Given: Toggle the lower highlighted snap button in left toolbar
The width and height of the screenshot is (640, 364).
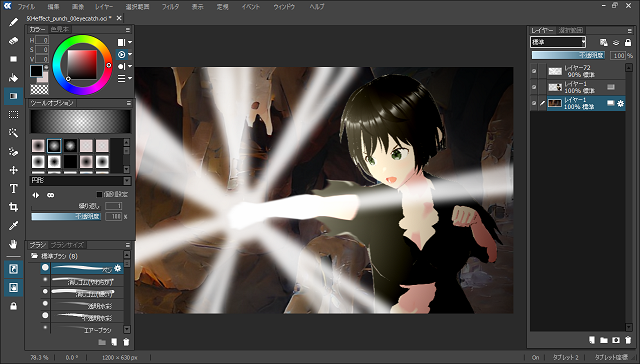Looking at the screenshot, I should [x=13, y=288].
